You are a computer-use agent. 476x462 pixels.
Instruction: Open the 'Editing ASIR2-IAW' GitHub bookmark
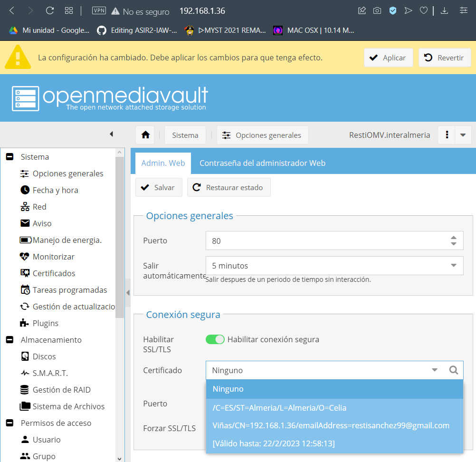[137, 30]
